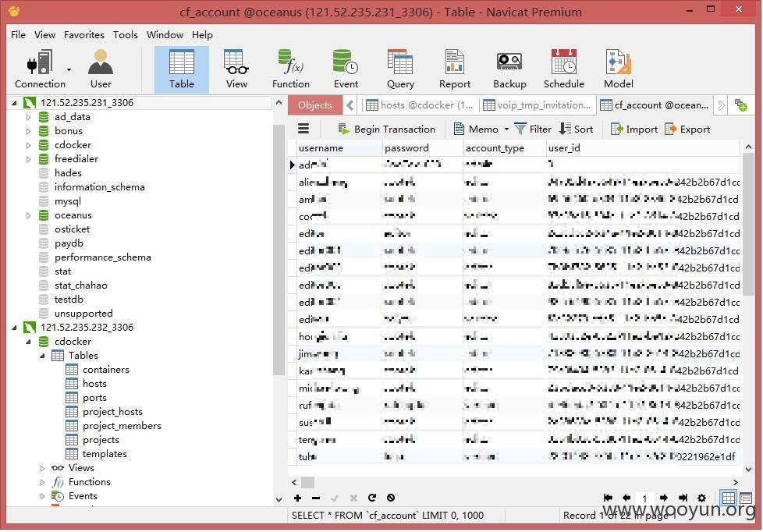Expand the bonus database
Viewport: 763px width, 532px height.
click(x=28, y=131)
